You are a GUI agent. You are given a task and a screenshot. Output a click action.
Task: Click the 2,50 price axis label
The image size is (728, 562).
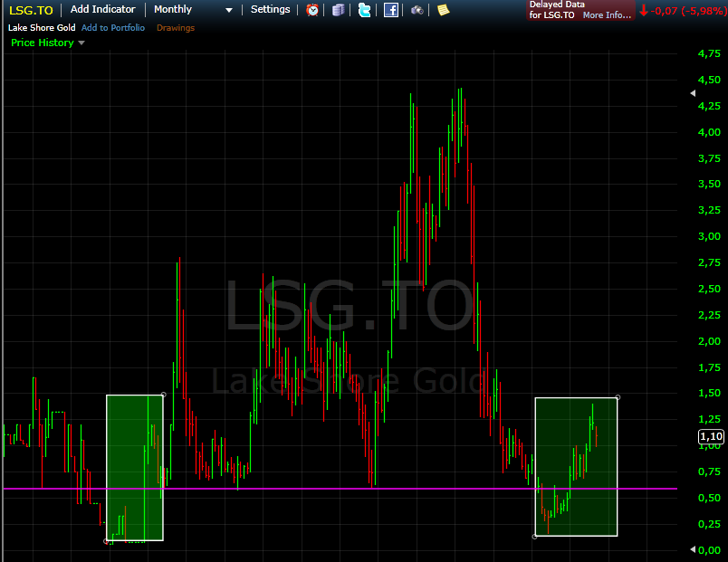[709, 289]
